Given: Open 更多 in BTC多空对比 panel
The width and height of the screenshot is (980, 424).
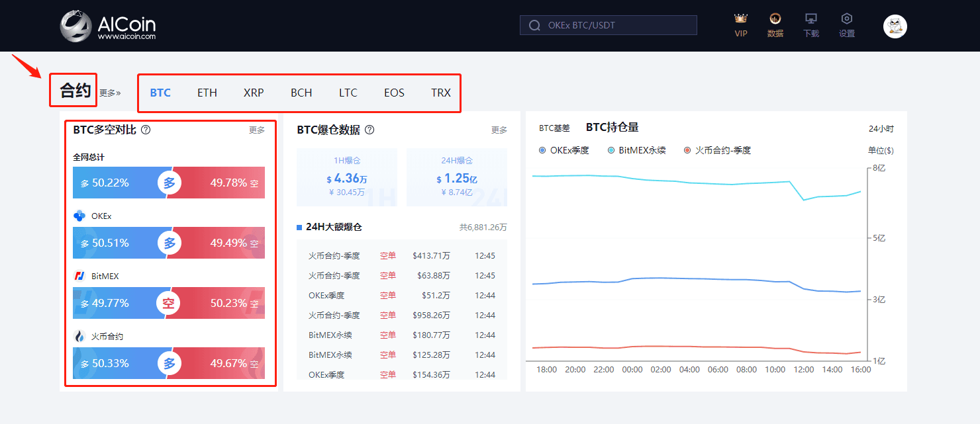Looking at the screenshot, I should (x=257, y=130).
